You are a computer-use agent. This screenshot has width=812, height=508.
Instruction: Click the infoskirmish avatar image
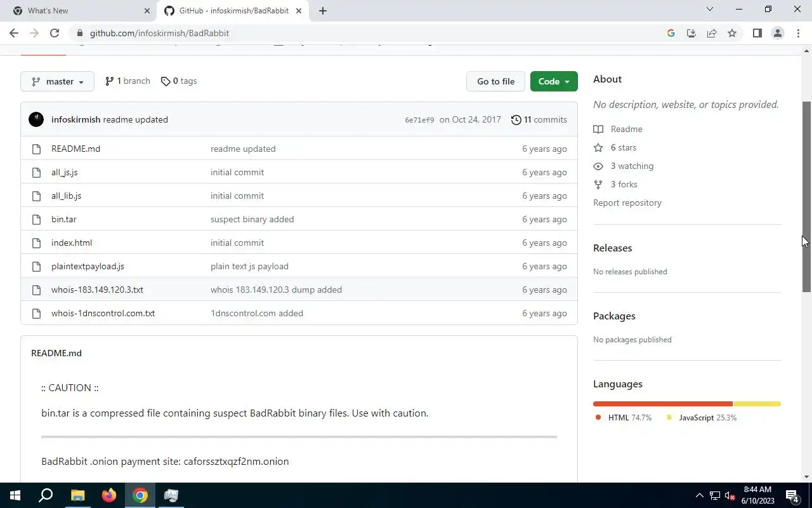point(36,119)
